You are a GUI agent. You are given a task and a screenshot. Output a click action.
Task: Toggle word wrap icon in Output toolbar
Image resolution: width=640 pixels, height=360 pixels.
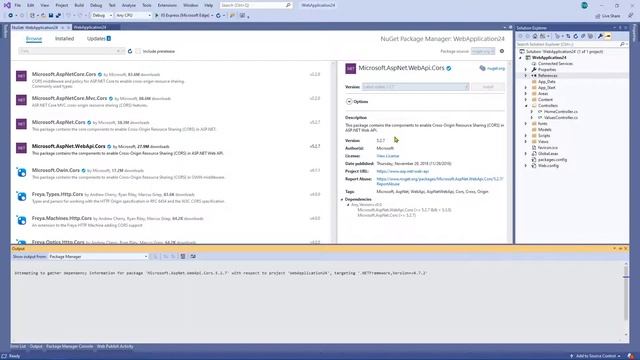tap(193, 257)
